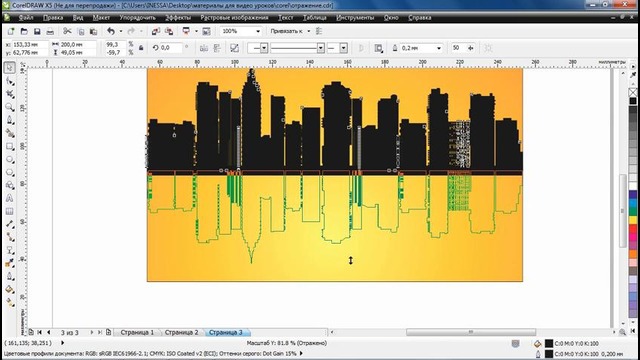
Task: Pick the no-fill X swatch
Action: pyautogui.click(x=633, y=93)
